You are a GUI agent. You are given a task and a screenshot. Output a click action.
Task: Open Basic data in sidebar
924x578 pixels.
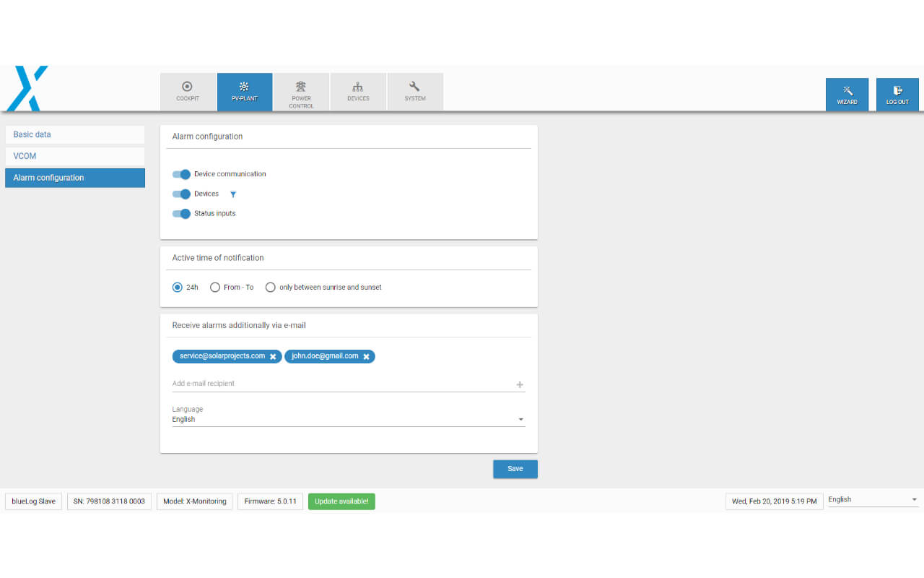click(x=74, y=134)
